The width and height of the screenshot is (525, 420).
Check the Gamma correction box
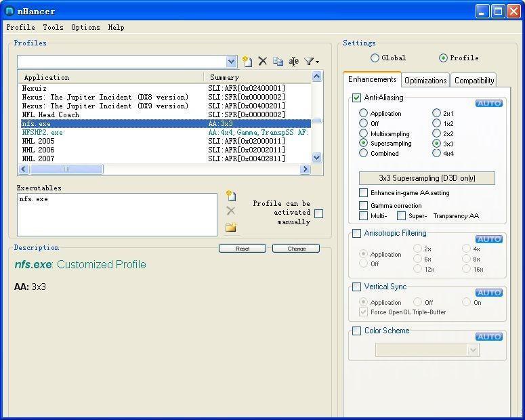click(363, 205)
